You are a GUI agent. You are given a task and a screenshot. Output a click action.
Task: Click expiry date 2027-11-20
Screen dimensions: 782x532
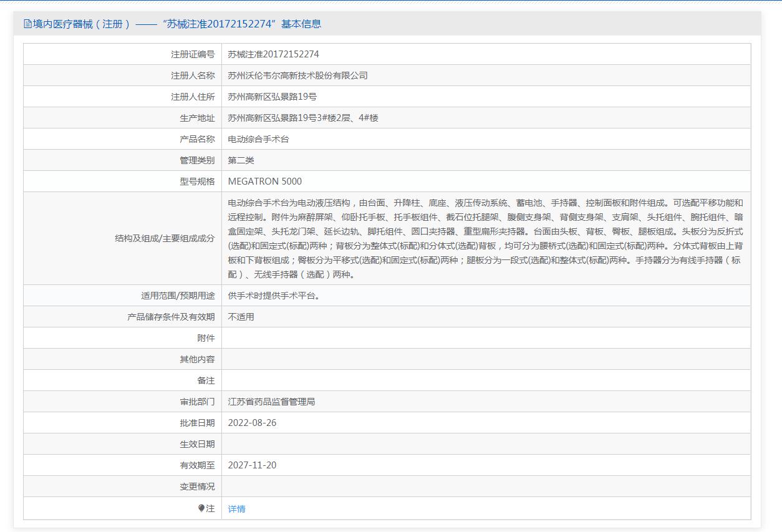[252, 465]
